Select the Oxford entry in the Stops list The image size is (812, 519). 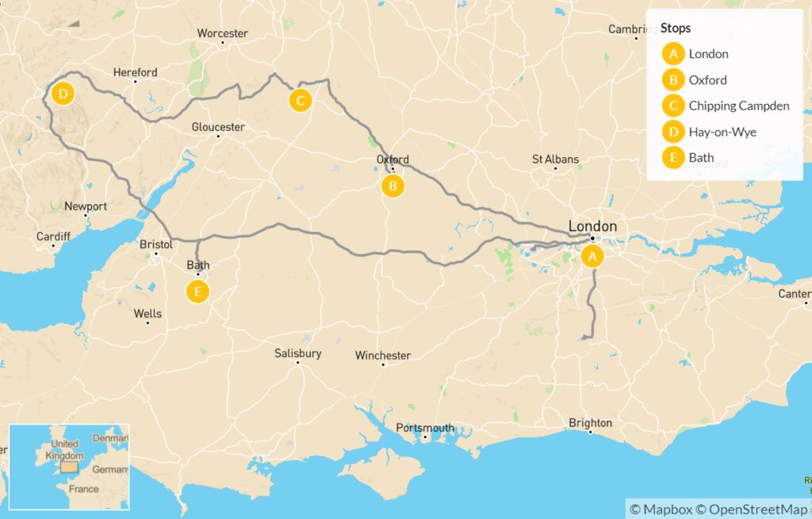[x=707, y=80]
